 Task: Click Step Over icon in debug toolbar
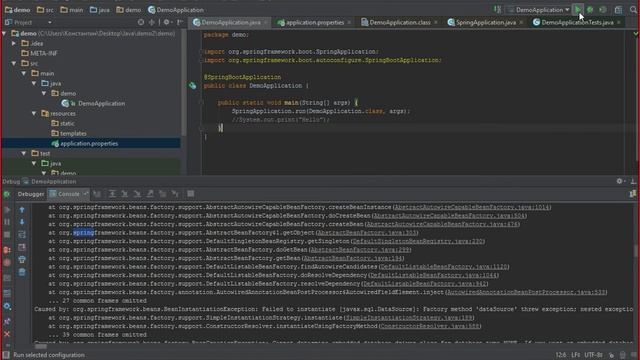tap(112, 194)
